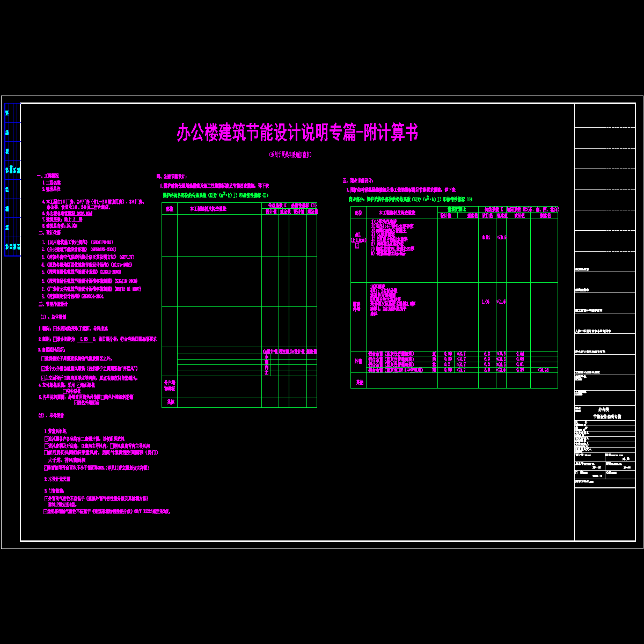
Task: Select the subtitle note in parentheses under the title
Action: tap(290, 155)
